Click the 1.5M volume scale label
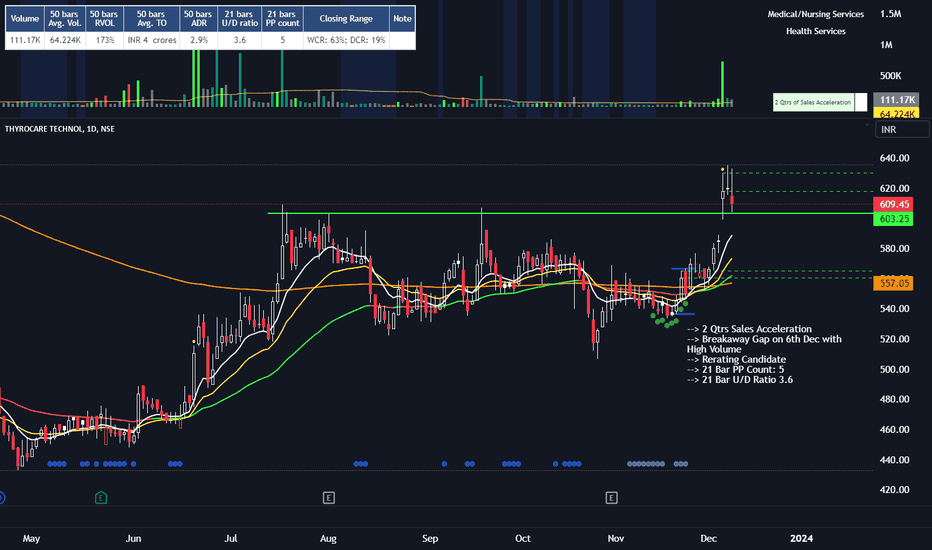The image size is (932, 550). click(890, 14)
